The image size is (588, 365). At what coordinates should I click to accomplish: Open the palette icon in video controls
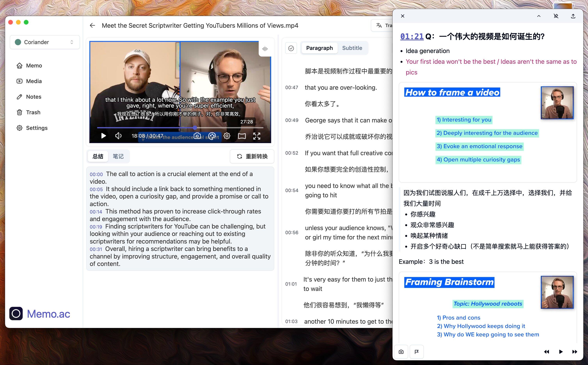pos(212,136)
